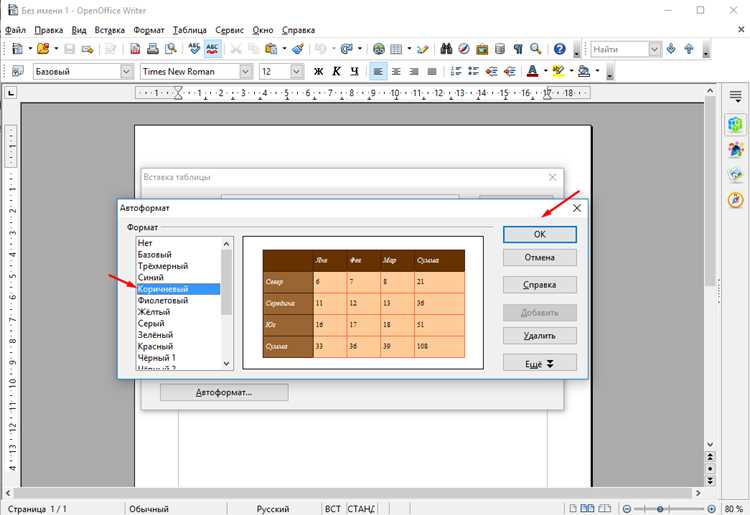This screenshot has height=515, width=750.
Task: Click the Paste clipboard icon
Action: pyautogui.click(x=271, y=49)
